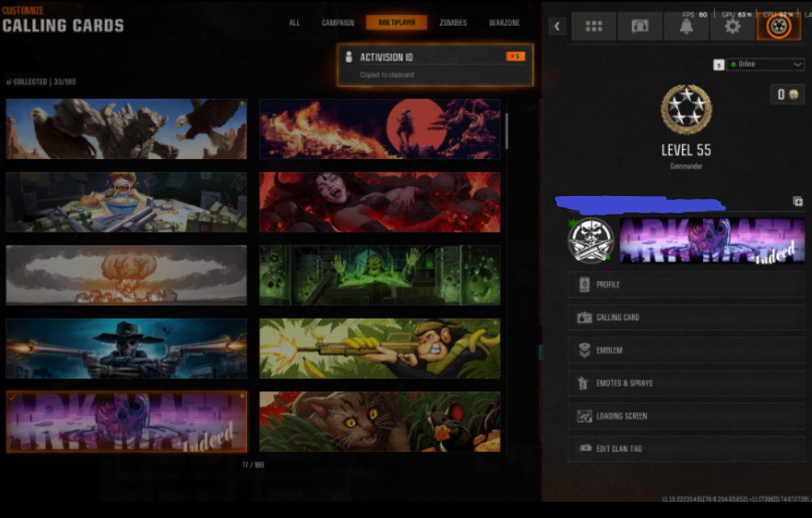Open the Calling Card menu button
This screenshot has height=518, width=812.
(686, 317)
